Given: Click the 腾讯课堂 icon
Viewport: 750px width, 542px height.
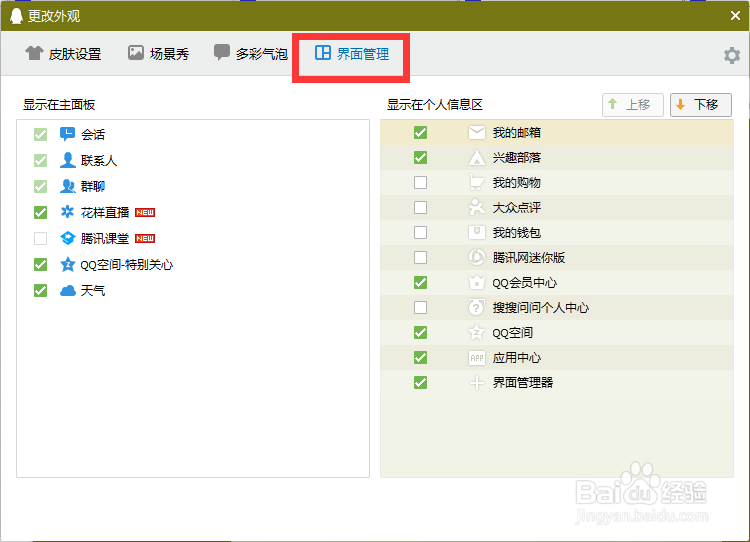Looking at the screenshot, I should (67, 238).
